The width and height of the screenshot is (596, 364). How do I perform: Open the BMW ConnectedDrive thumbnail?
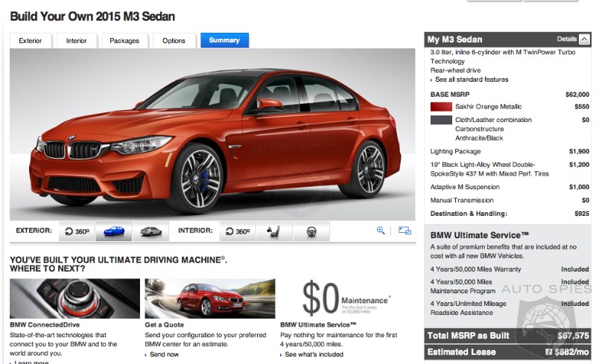(75, 298)
